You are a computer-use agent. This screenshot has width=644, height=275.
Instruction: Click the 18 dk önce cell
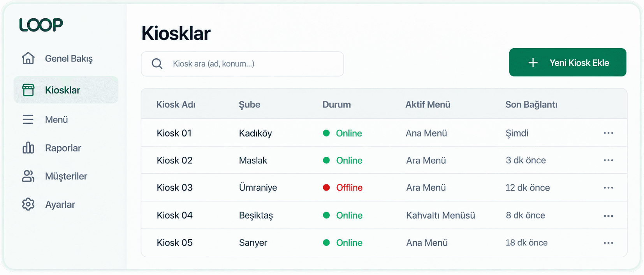(x=526, y=243)
